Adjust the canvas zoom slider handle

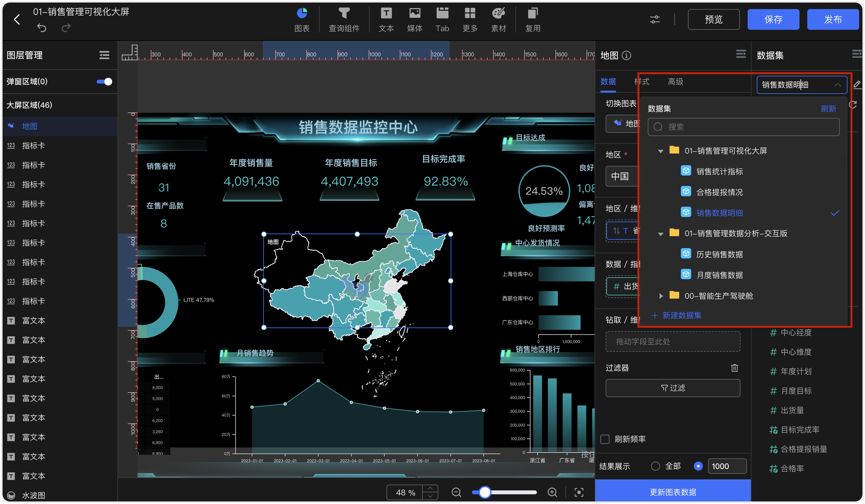484,492
